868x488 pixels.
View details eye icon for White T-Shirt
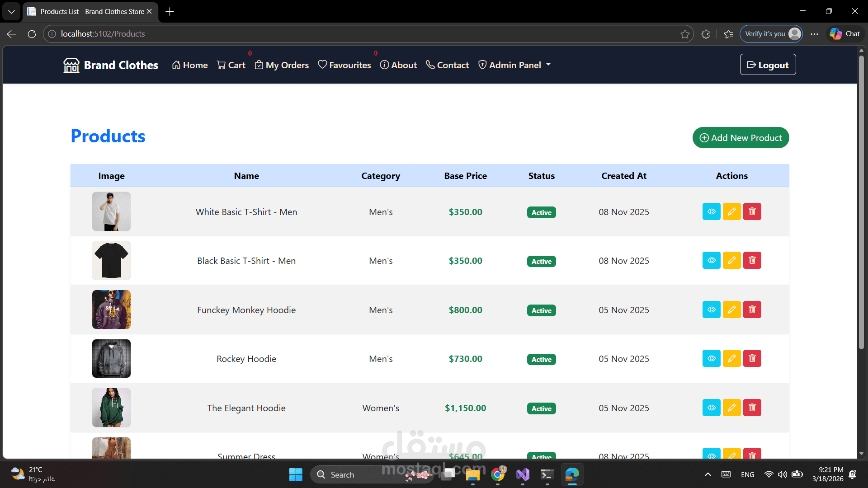click(711, 211)
